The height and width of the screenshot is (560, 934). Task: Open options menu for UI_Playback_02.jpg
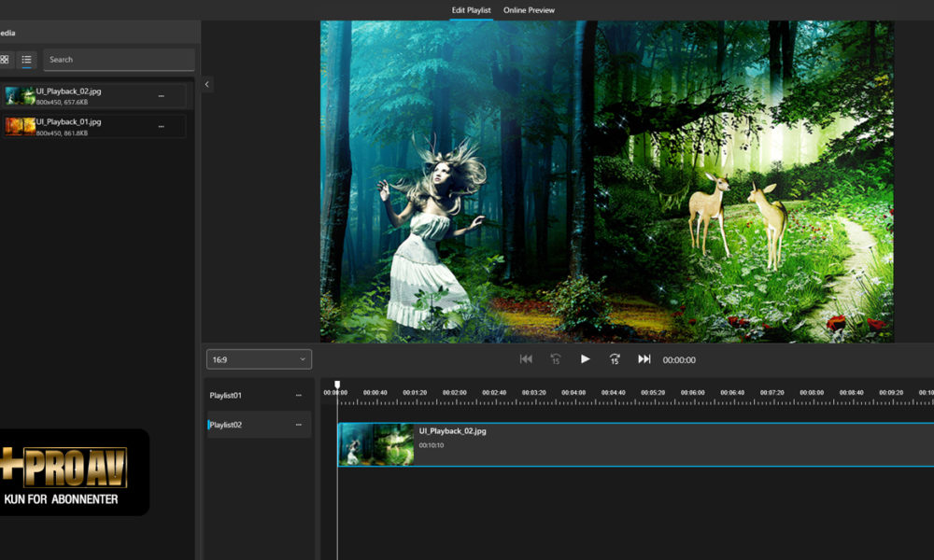point(161,96)
